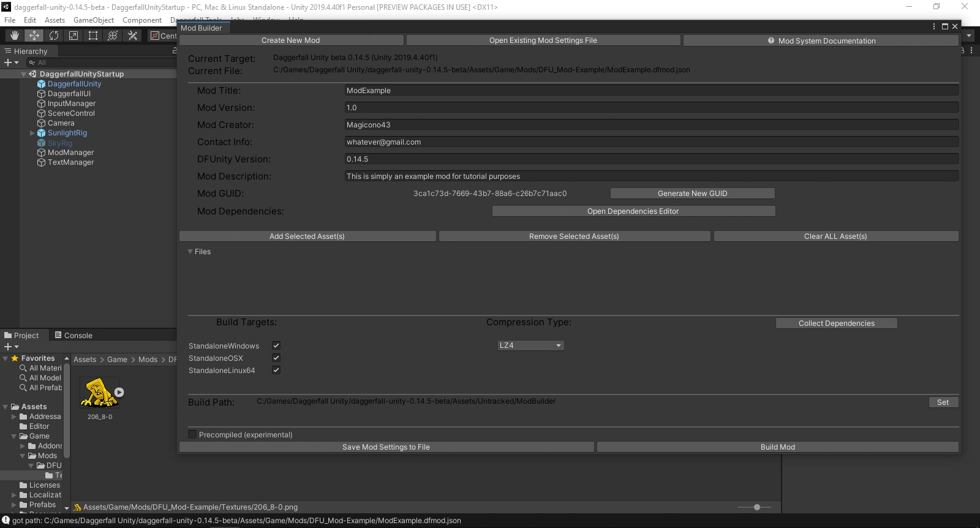The width and height of the screenshot is (980, 528).
Task: Click the Licenses folder icon
Action: [23, 485]
